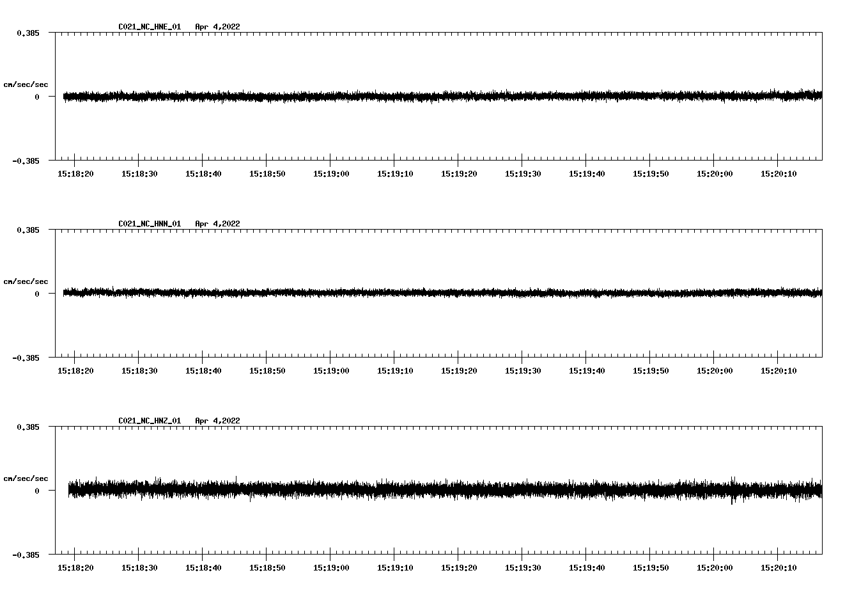
Task: Click the C021_NC_HNN_01 channel title
Action: point(150,224)
